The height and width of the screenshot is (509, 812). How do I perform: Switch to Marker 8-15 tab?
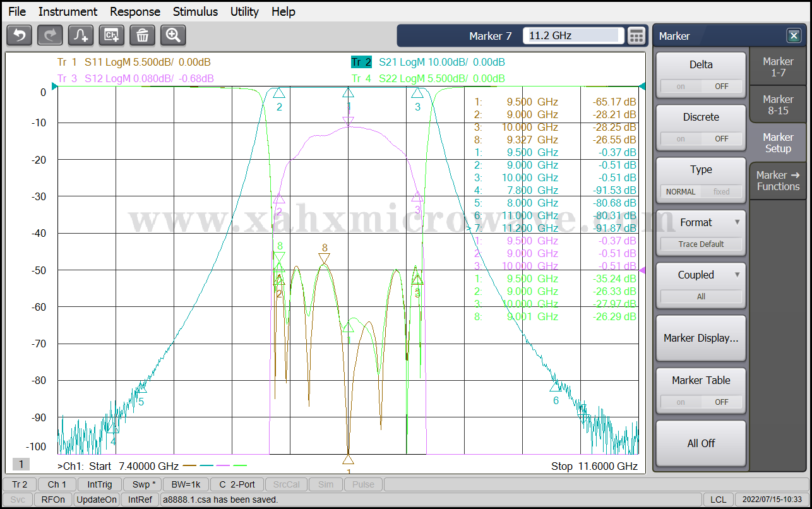tap(778, 105)
